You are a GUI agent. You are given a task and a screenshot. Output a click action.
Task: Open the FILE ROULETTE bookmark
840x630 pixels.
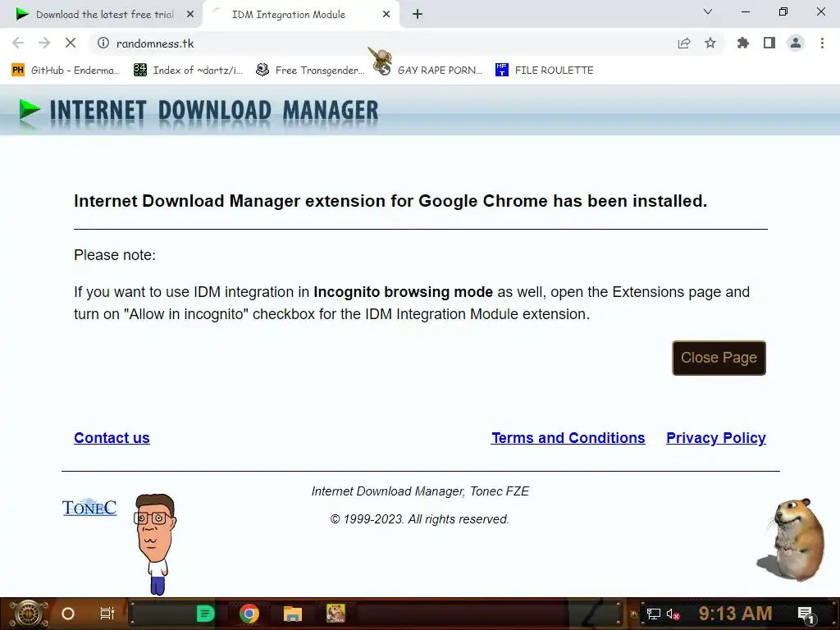(x=545, y=71)
